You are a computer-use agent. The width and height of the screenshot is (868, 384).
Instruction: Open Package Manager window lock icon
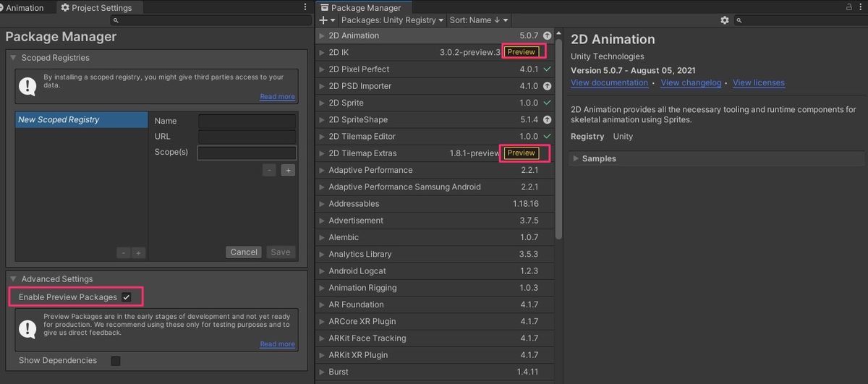[x=849, y=7]
